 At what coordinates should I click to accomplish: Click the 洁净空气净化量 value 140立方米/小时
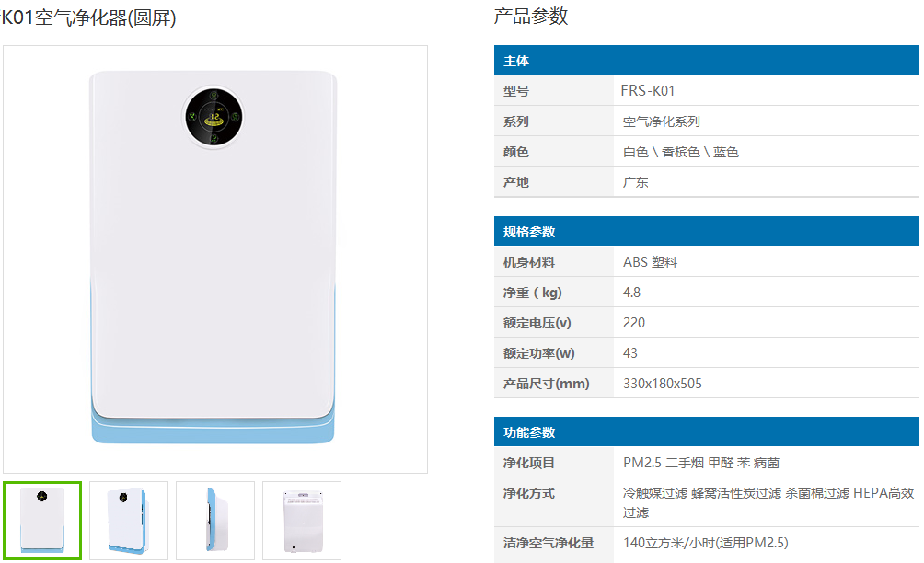[705, 543]
